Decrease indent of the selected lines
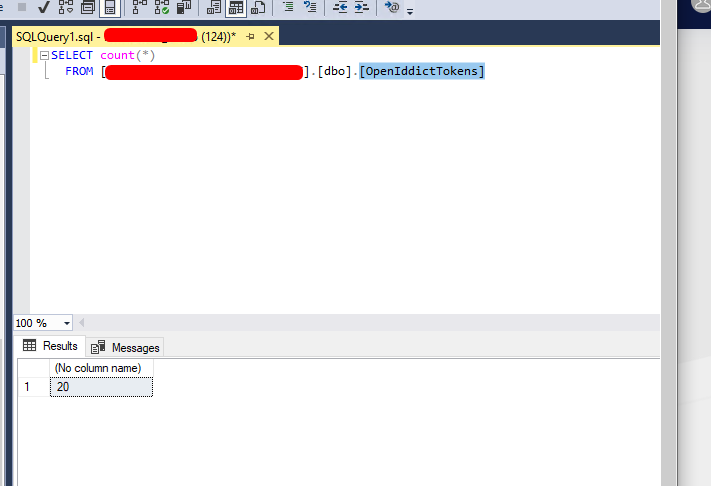Screen dimensions: 711x486 (x=340, y=7)
